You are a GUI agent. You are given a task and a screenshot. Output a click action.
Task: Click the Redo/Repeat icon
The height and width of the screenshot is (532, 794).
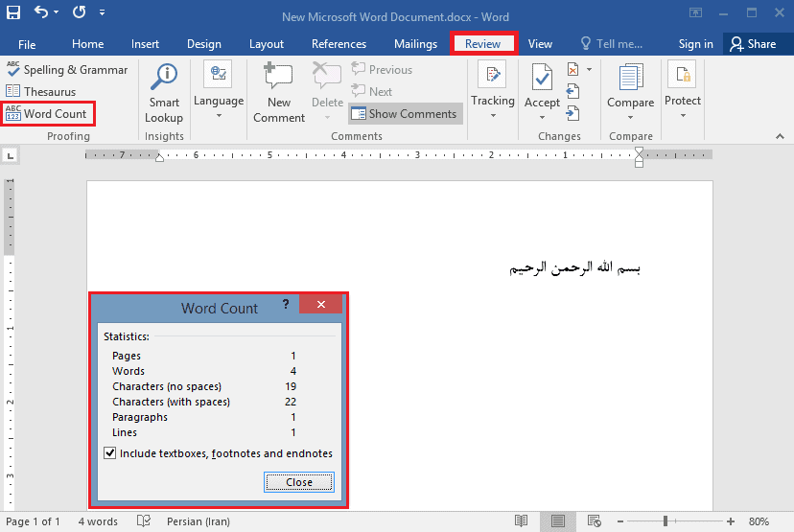pos(79,12)
